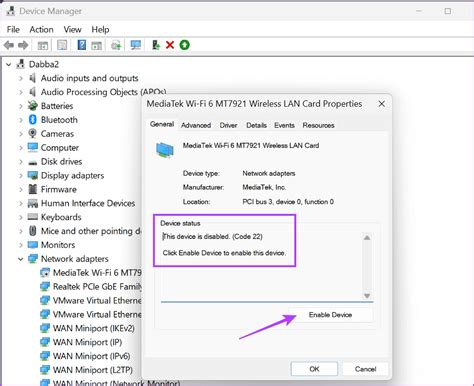Click OK in the Properties dialog

tap(314, 369)
